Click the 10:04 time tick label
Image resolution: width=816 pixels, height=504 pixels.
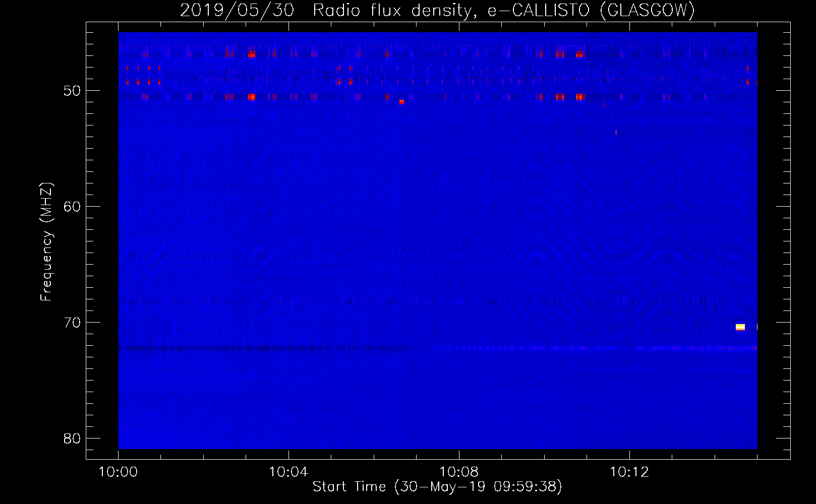(288, 472)
